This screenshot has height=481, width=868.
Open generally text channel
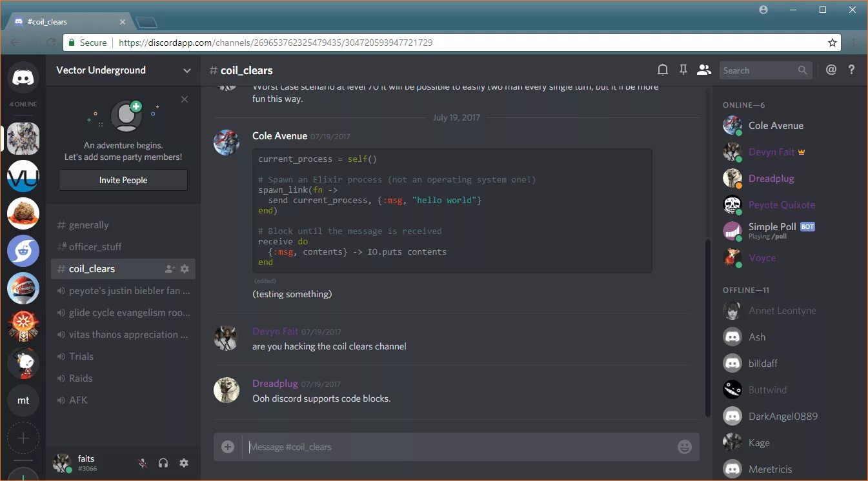123,225
